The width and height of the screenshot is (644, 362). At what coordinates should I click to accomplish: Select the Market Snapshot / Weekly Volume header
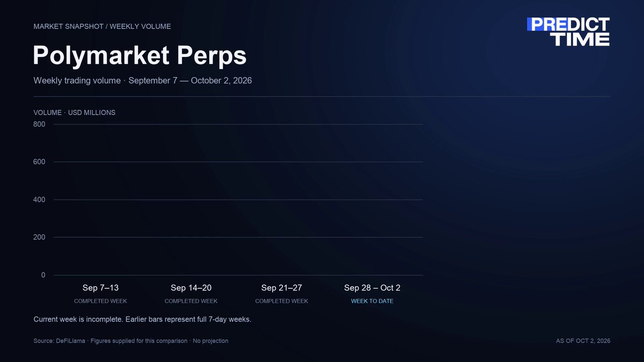pos(102,26)
